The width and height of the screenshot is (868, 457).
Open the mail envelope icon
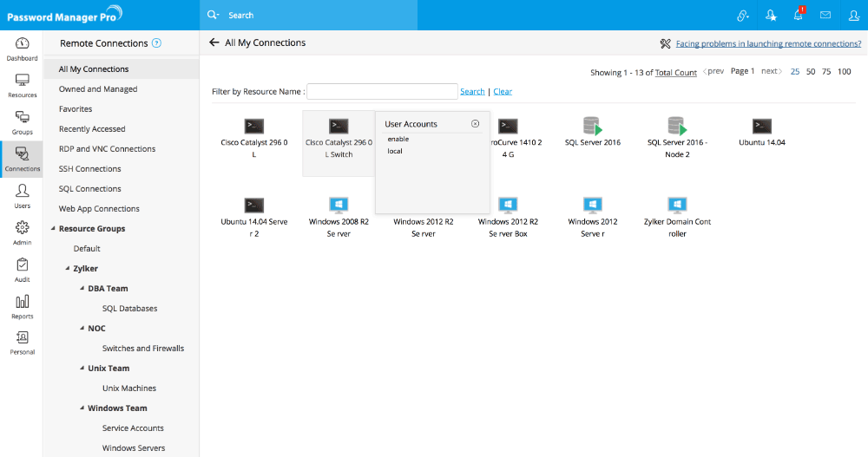point(825,15)
